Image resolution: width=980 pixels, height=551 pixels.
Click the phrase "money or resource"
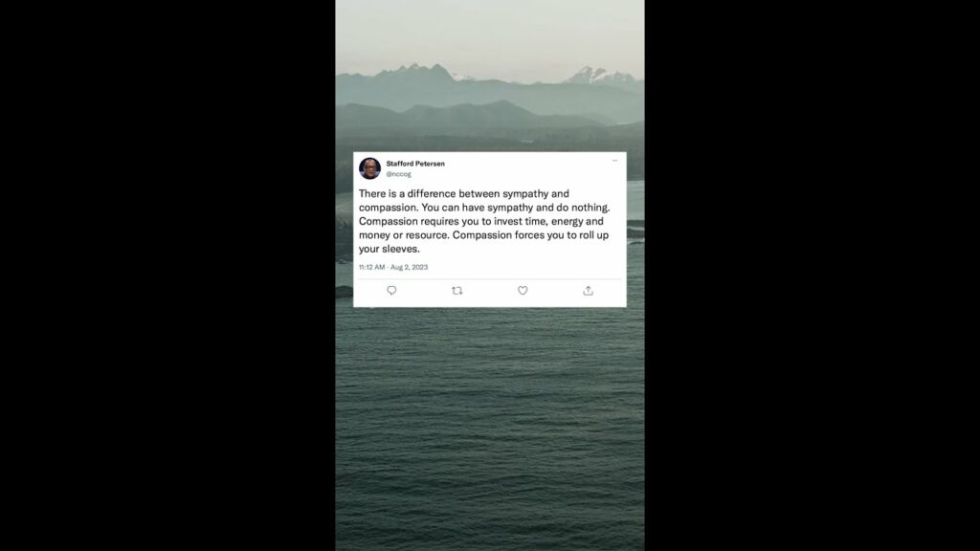click(403, 235)
